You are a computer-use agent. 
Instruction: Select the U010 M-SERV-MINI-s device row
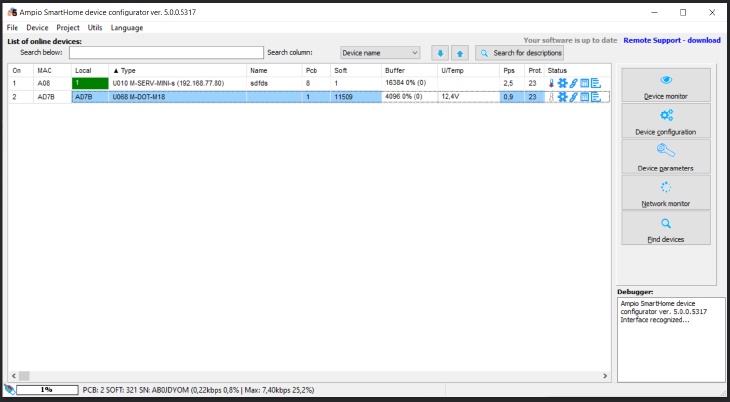[x=309, y=83]
